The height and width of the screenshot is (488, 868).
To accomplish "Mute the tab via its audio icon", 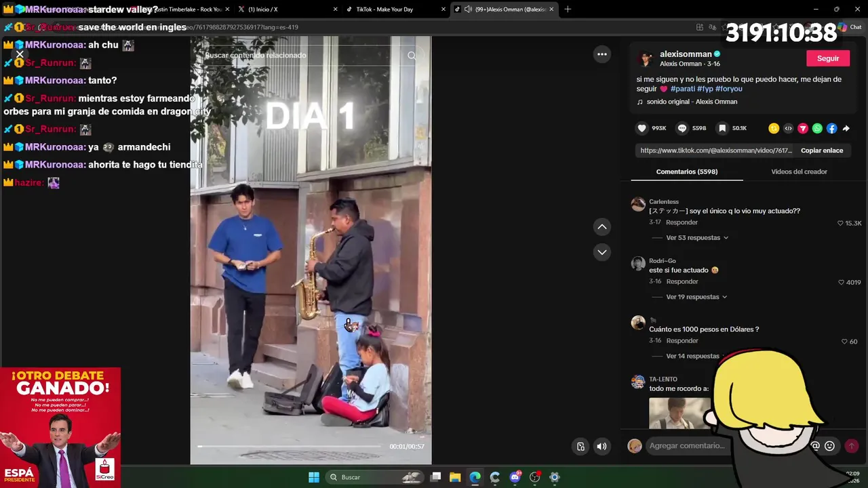I will [x=468, y=9].
